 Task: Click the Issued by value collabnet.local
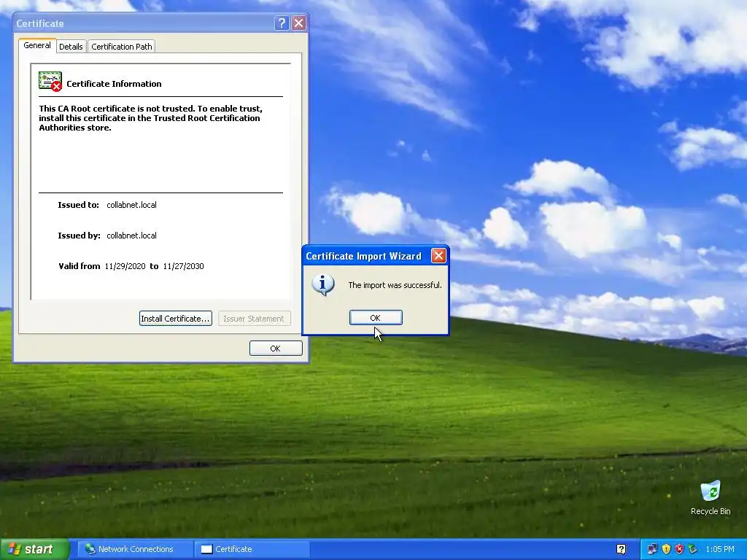(x=131, y=236)
